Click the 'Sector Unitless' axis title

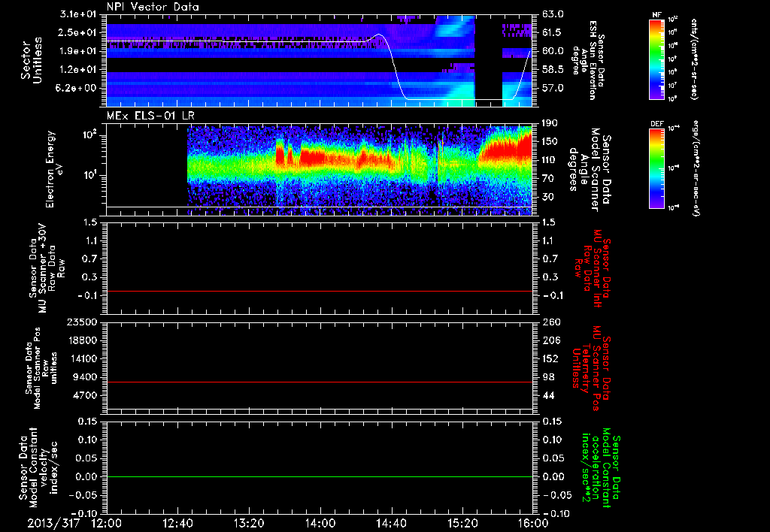(x=32, y=60)
